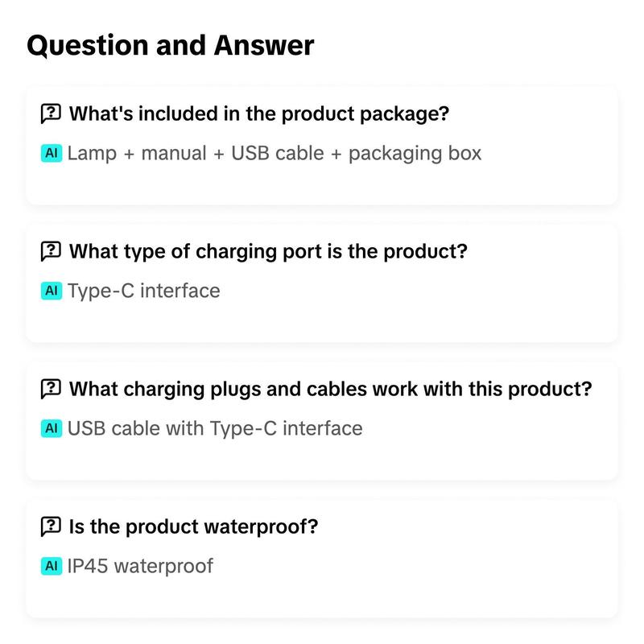Open "What charging plugs and cables work" question
Screen dimensions: 644x644
point(331,389)
